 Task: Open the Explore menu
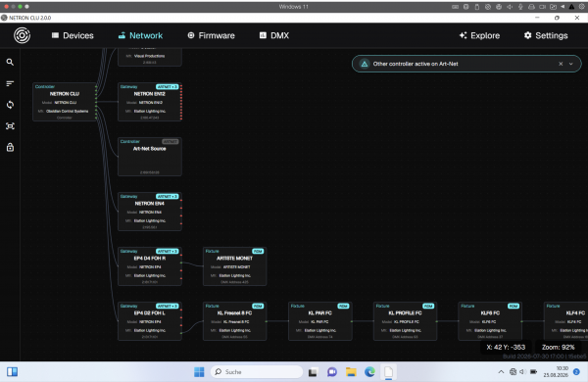click(x=479, y=35)
